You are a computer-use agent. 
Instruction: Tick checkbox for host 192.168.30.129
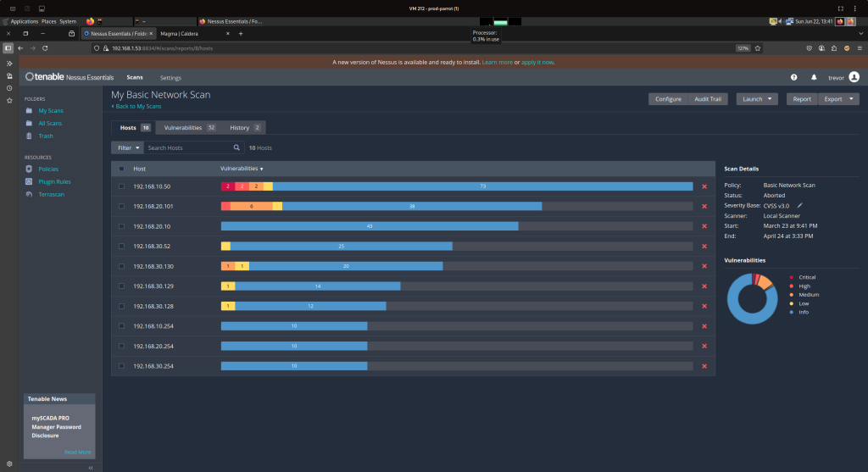point(122,286)
